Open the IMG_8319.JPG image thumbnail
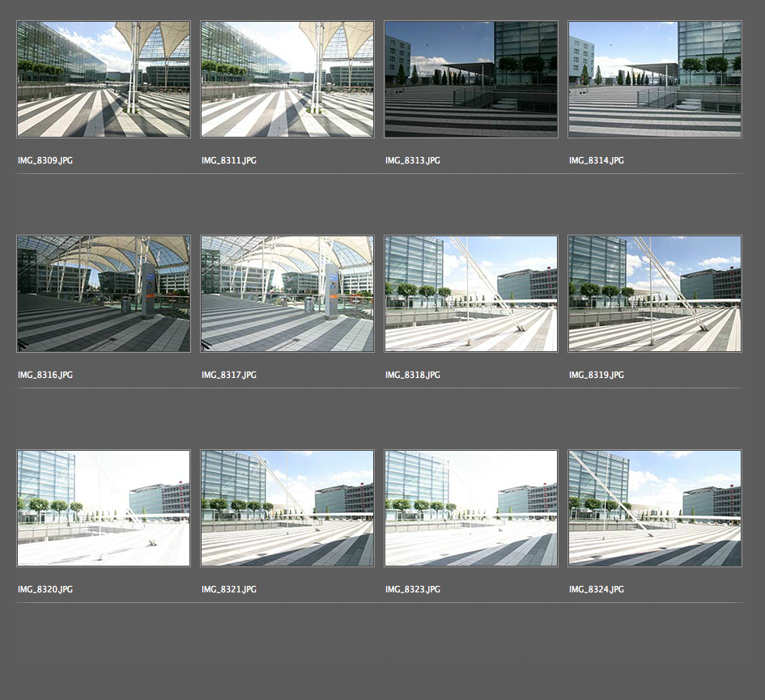Image resolution: width=765 pixels, height=700 pixels. click(655, 294)
